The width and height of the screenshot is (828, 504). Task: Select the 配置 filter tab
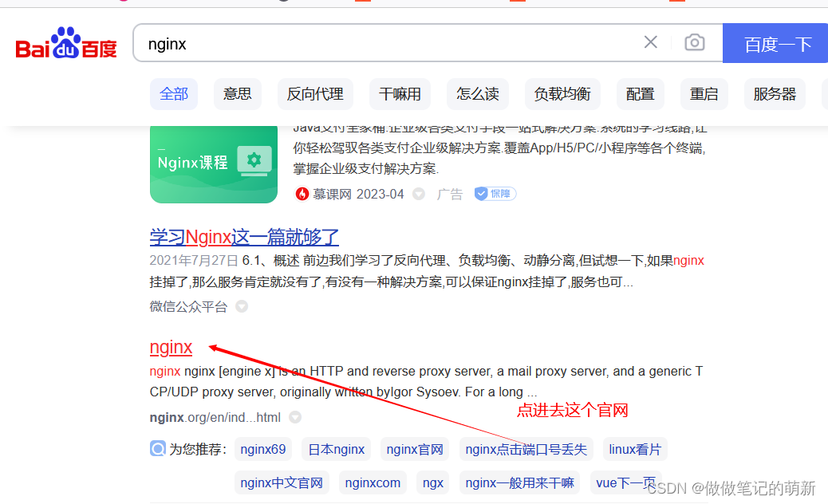coord(640,94)
